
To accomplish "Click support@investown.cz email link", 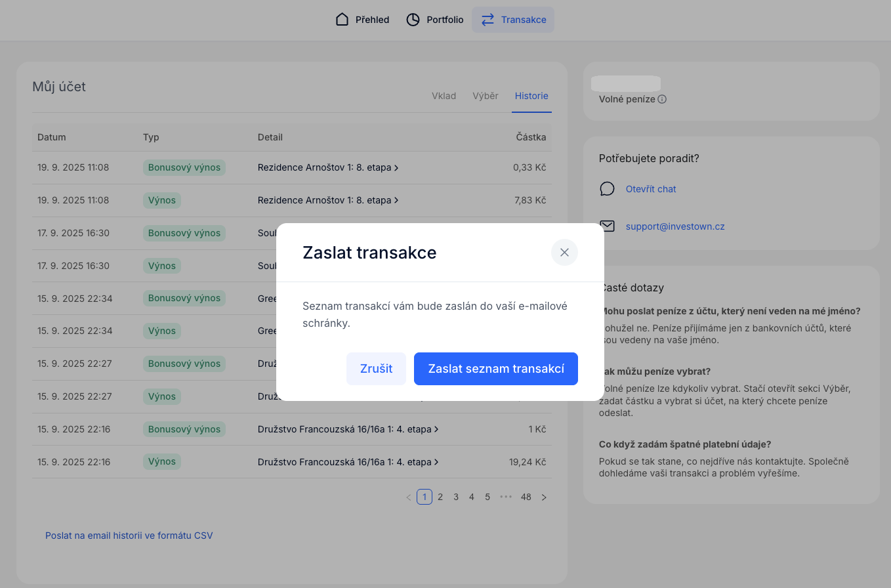I will point(674,226).
